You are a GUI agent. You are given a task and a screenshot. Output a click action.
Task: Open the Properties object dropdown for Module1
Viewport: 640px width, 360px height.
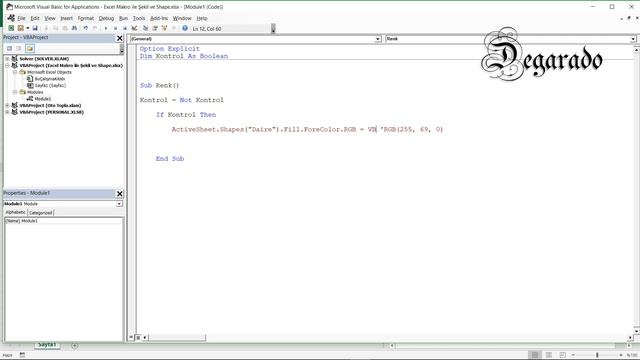pos(119,204)
